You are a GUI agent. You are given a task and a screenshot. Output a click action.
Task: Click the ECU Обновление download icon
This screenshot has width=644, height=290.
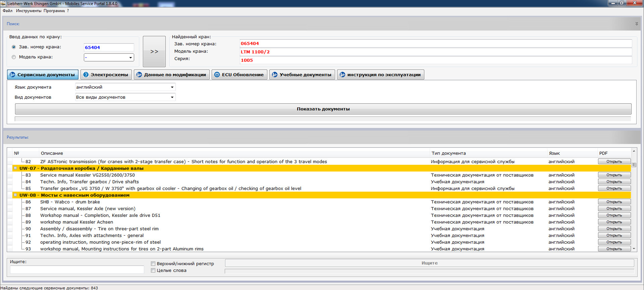point(217,75)
